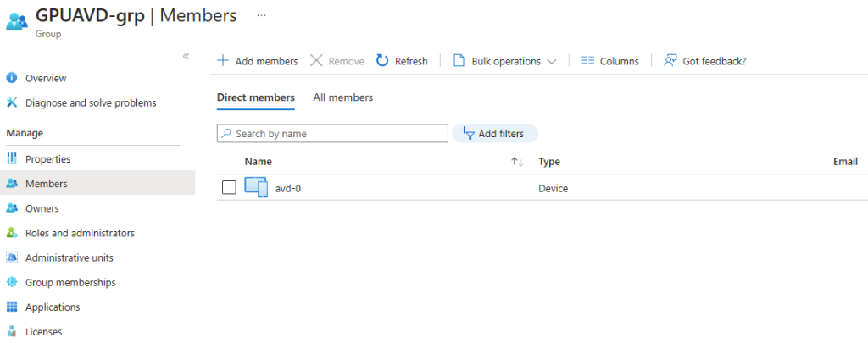Open the Owners page
The image size is (868, 343).
coord(42,208)
